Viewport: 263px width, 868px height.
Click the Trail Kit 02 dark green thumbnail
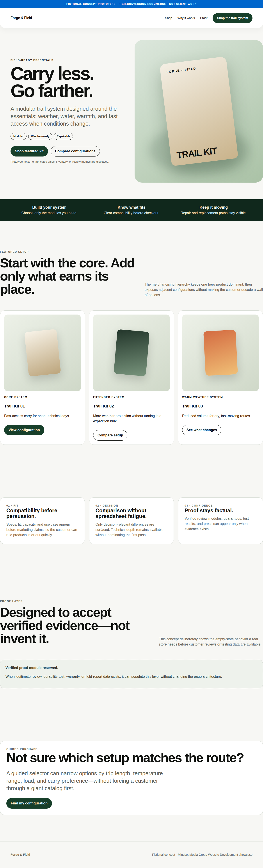pyautogui.click(x=131, y=353)
